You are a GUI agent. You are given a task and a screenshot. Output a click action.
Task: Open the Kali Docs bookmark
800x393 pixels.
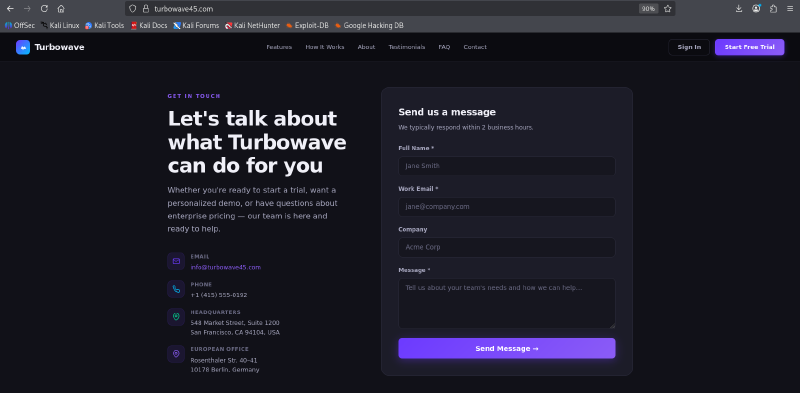coord(149,25)
